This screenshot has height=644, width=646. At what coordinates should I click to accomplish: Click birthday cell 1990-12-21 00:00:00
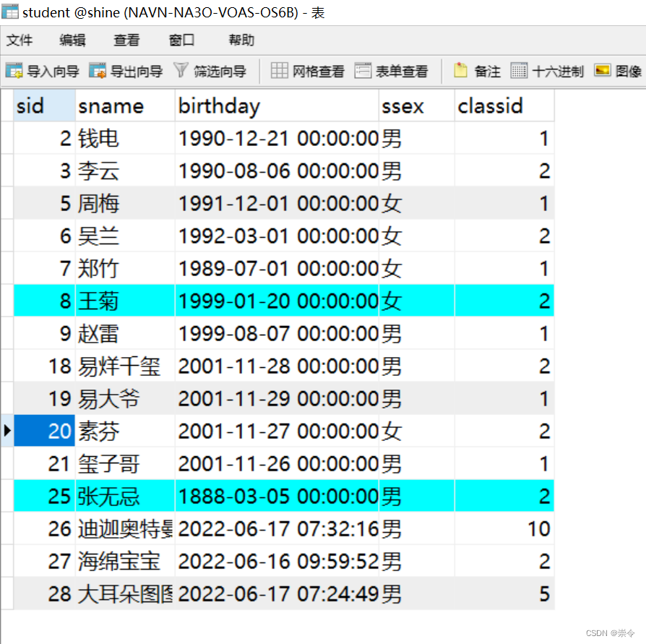(277, 138)
